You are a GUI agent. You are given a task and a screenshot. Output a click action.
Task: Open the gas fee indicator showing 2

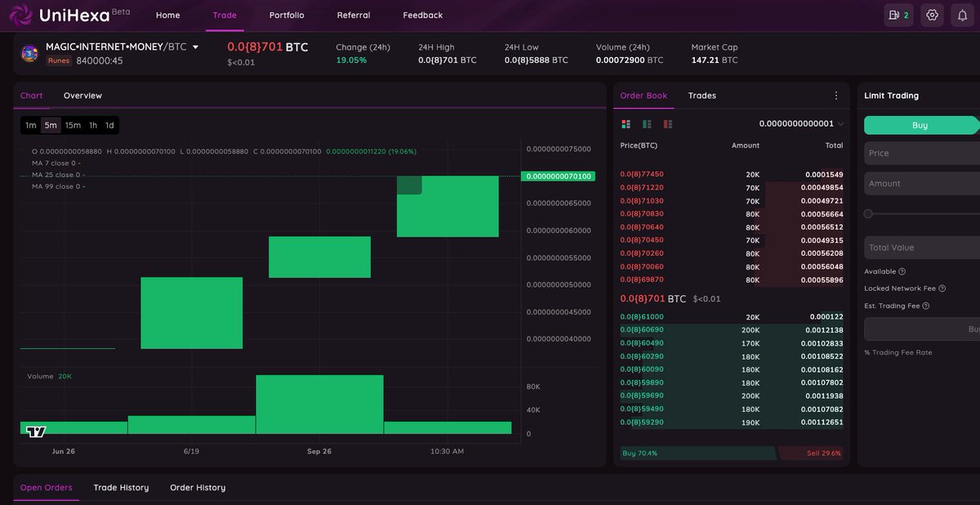coord(898,15)
